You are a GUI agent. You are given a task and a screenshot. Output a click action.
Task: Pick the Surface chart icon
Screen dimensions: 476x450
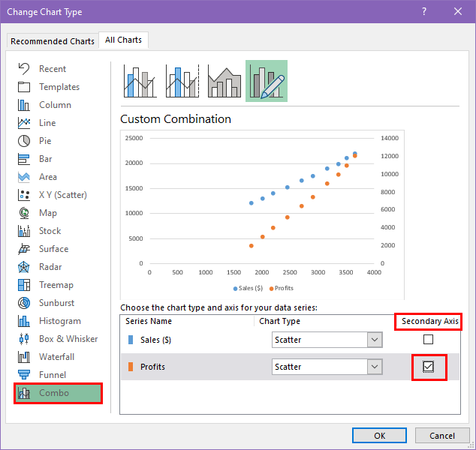[x=24, y=249]
